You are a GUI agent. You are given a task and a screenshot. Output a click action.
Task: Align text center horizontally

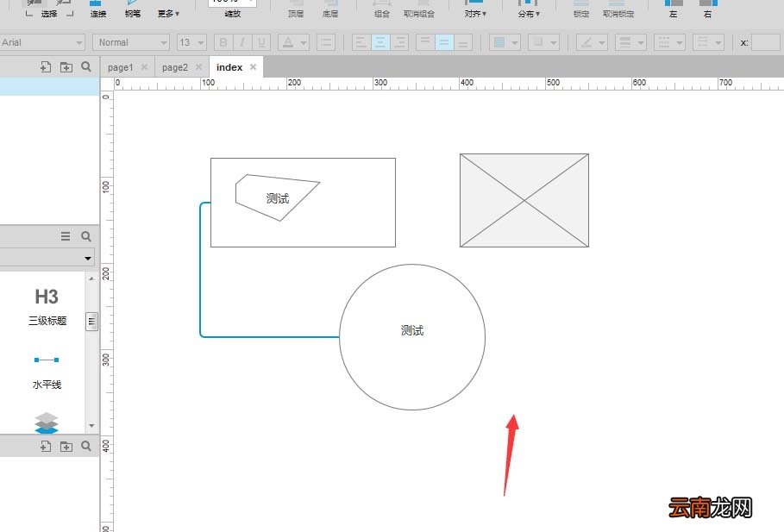(380, 42)
